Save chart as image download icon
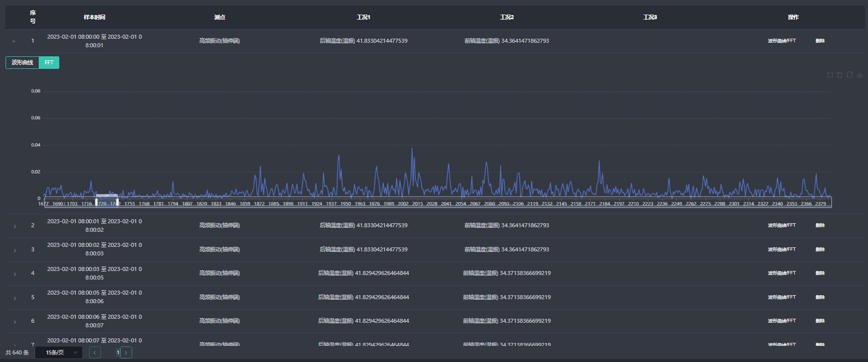 click(860, 75)
